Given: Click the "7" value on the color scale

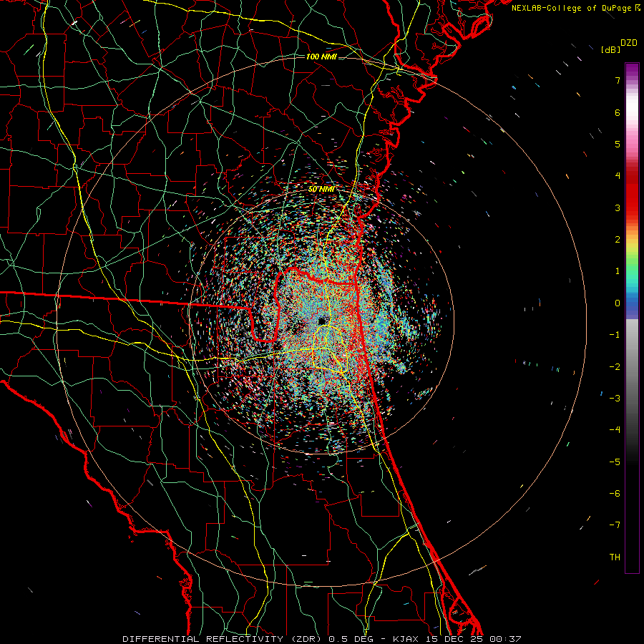Looking at the screenshot, I should coord(618,80).
